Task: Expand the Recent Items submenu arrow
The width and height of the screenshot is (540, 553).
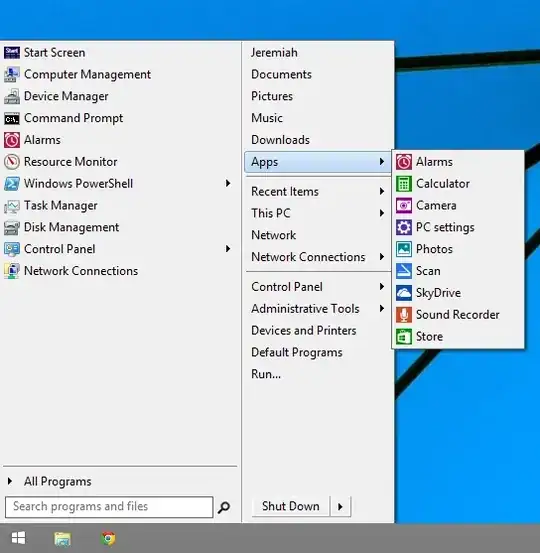Action: click(382, 191)
